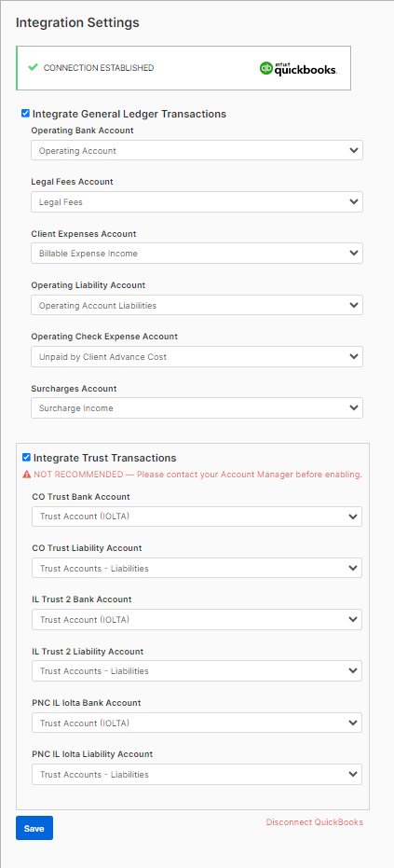The height and width of the screenshot is (868, 394).
Task: Open the Legal Fees Account dropdown
Action: pyautogui.click(x=197, y=202)
